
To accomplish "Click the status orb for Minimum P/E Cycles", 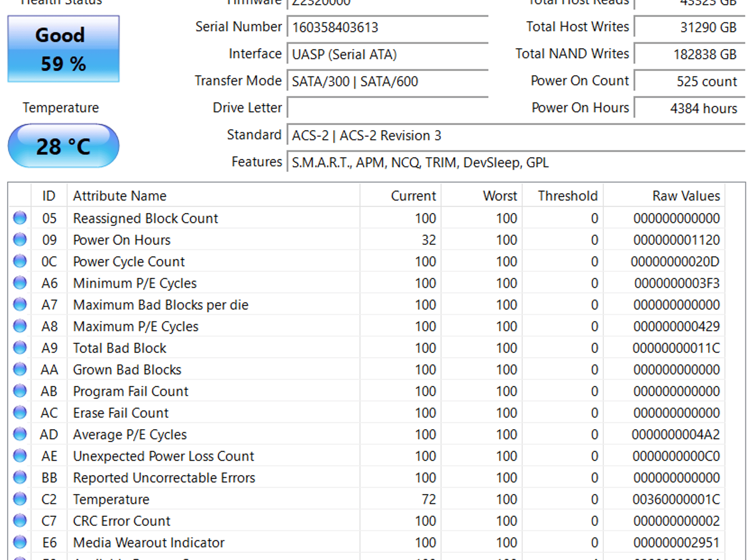I will click(20, 283).
